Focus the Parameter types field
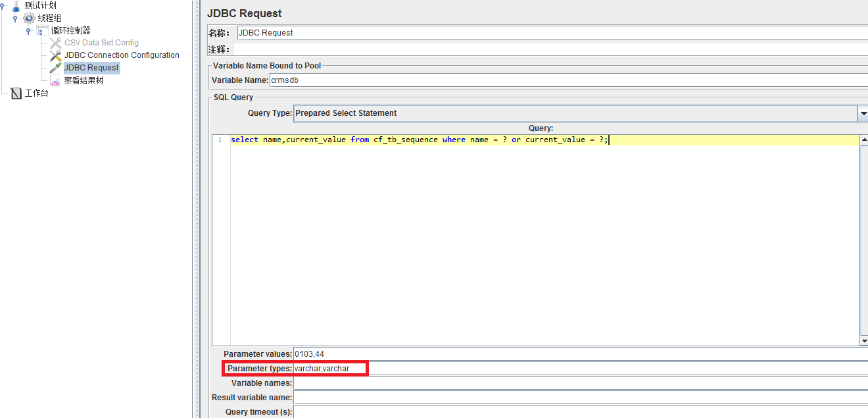868x418 pixels. coord(581,369)
